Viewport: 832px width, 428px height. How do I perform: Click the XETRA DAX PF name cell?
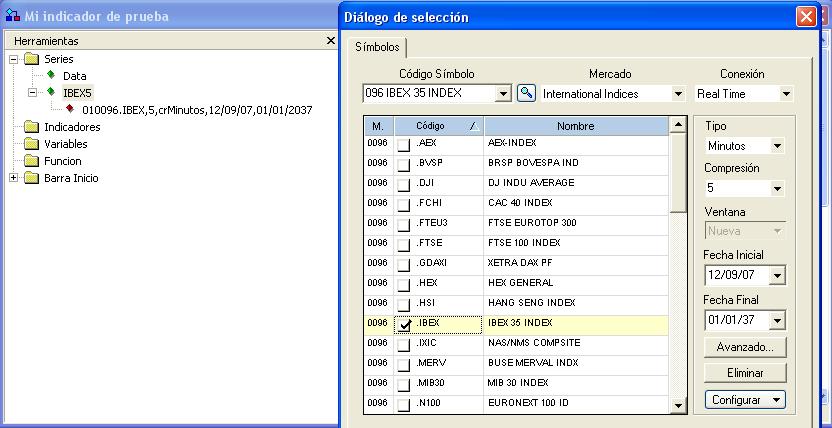[x=576, y=265]
